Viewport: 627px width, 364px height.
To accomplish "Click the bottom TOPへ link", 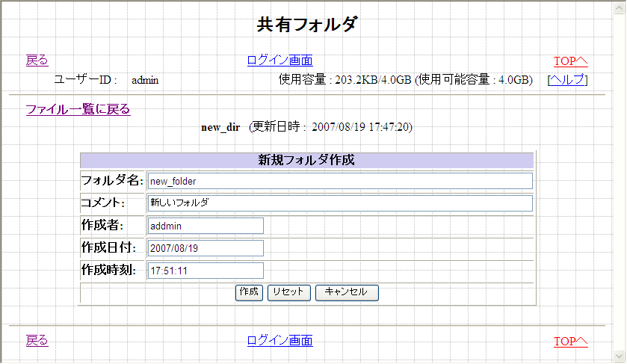I will pyautogui.click(x=570, y=342).
